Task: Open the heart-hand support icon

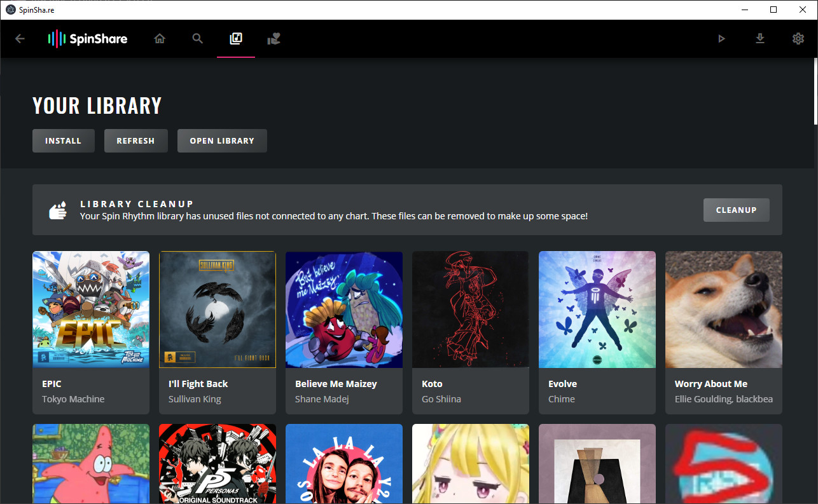Action: point(274,39)
